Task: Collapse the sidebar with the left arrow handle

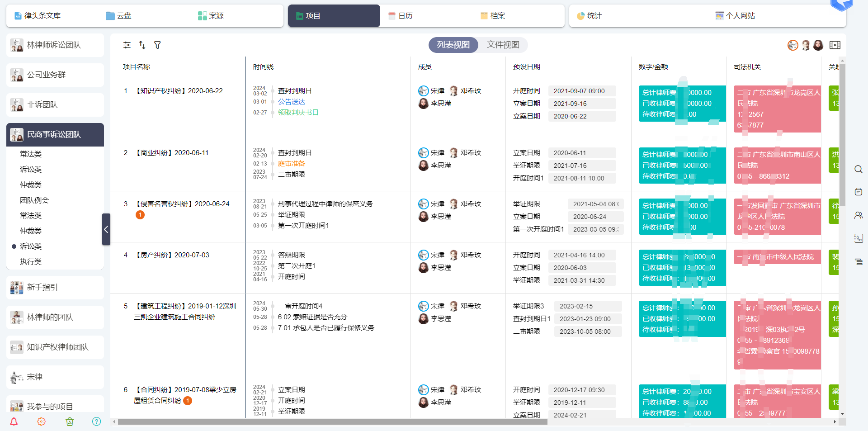Action: coord(106,229)
